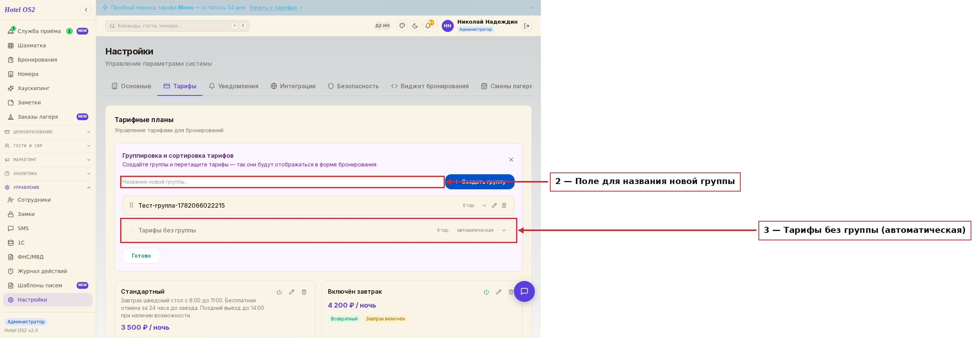Click the Название новой группы input field
This screenshot has width=980, height=338.
pos(282,182)
